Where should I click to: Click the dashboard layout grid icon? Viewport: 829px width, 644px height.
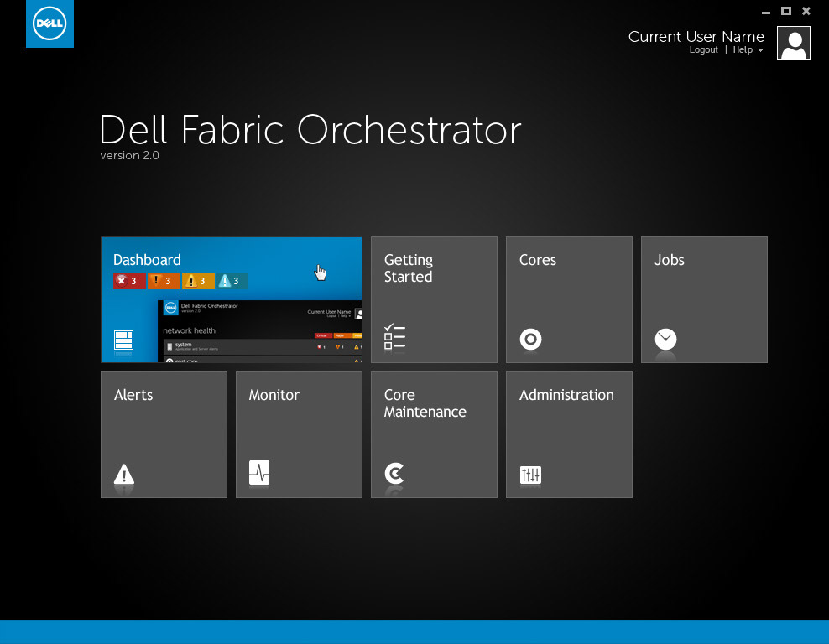[123, 340]
